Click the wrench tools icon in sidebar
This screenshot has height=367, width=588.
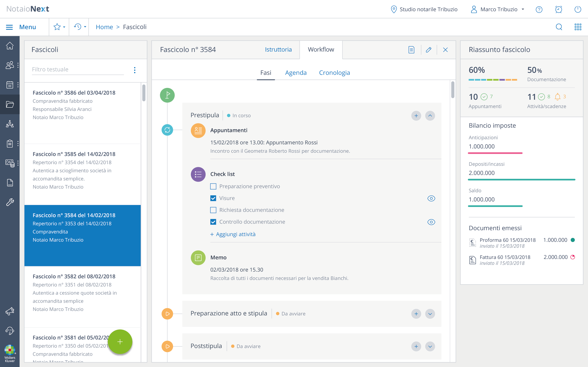10,202
